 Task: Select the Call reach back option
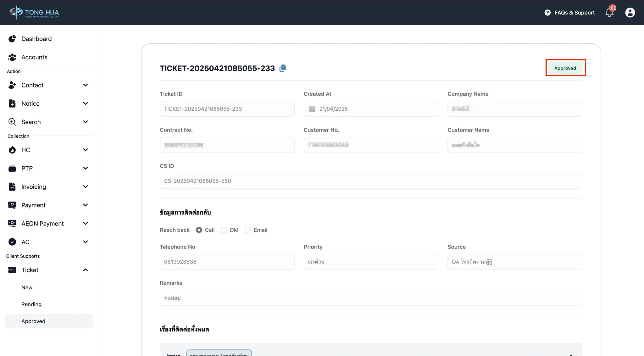pos(199,230)
